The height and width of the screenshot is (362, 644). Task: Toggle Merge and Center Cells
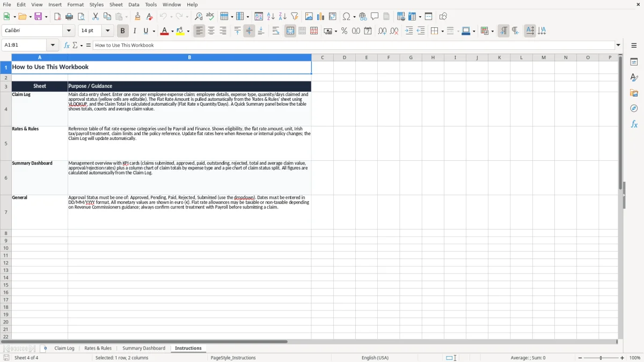[290, 31]
